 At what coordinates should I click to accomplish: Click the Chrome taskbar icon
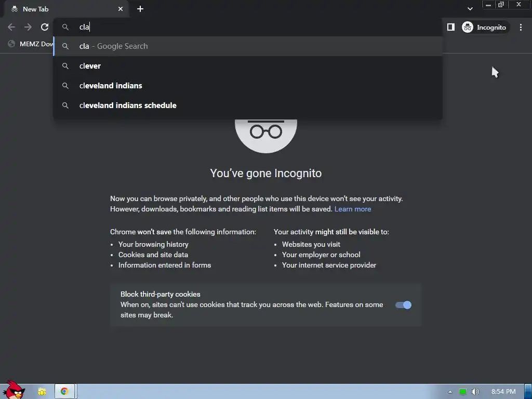tap(64, 392)
